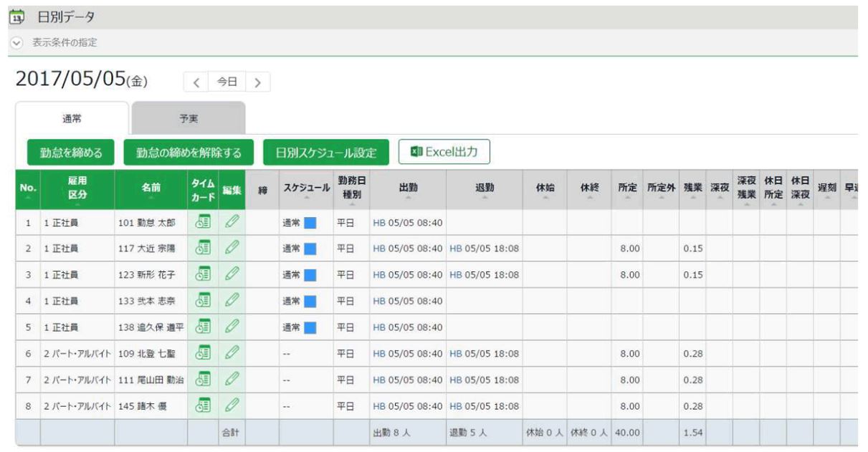This screenshot has width=868, height=452.
Task: Open time card for 101 勤怠 太郎
Action: pyautogui.click(x=201, y=222)
